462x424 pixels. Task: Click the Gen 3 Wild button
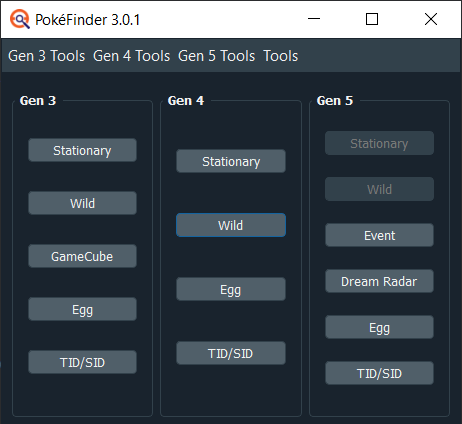pos(82,203)
